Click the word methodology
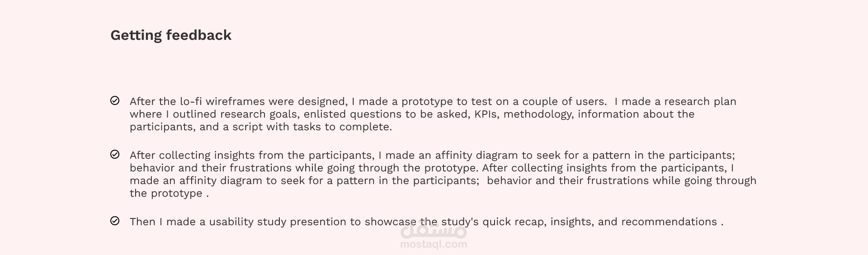Image resolution: width=868 pixels, height=255 pixels. coord(538,114)
